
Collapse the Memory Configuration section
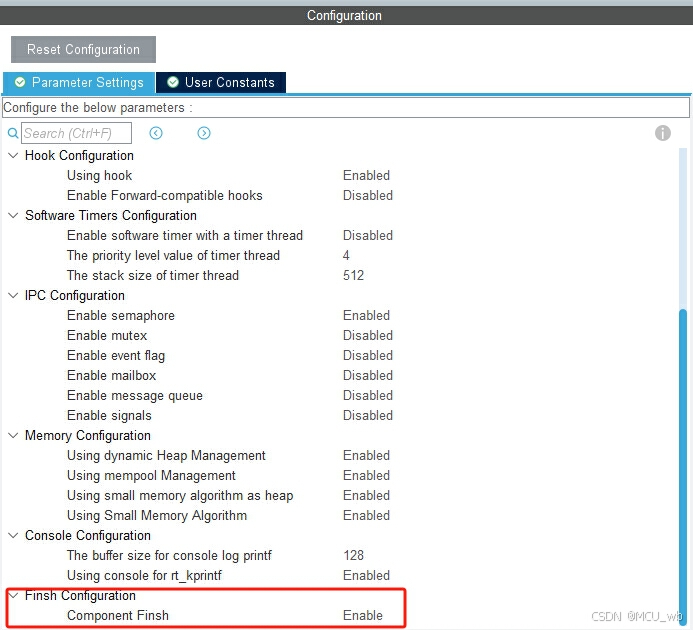click(13, 435)
